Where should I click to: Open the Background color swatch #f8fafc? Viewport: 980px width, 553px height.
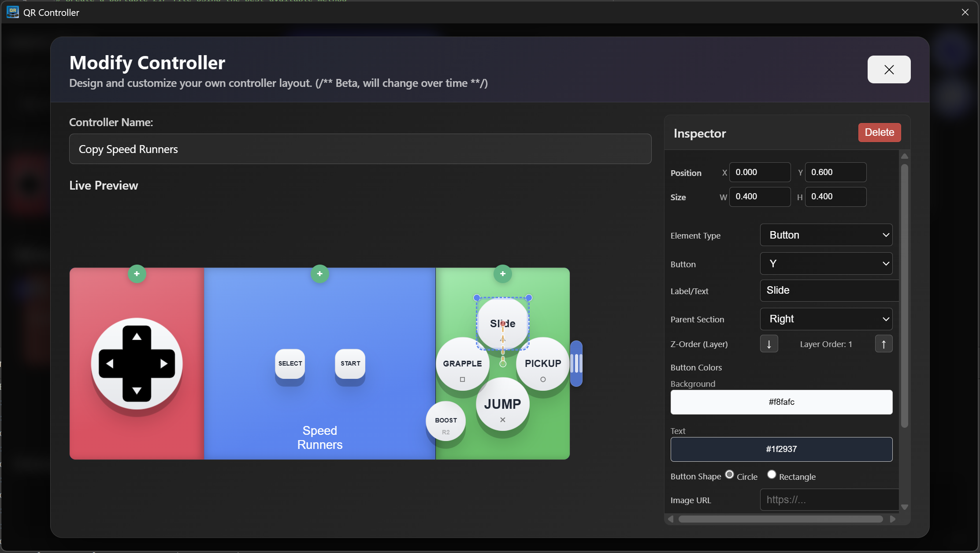click(781, 402)
